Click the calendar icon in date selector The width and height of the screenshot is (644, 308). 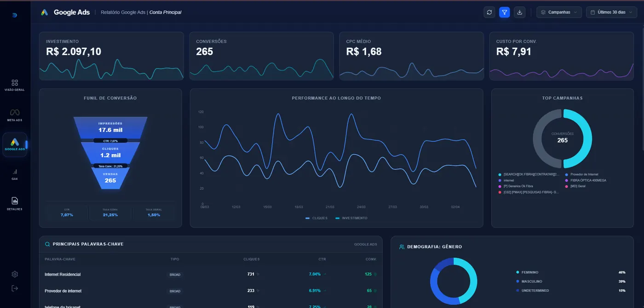point(593,12)
